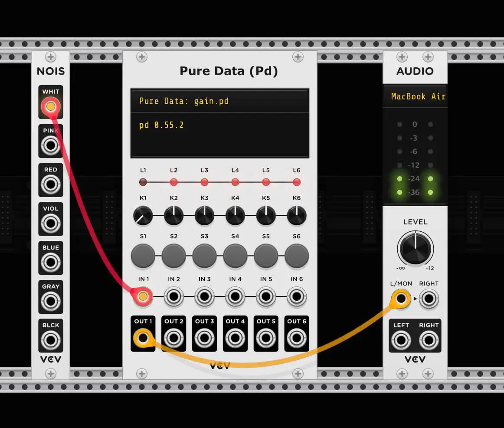Click the IN 2 input jack
Viewport: 504px width, 428px height.
173,296
